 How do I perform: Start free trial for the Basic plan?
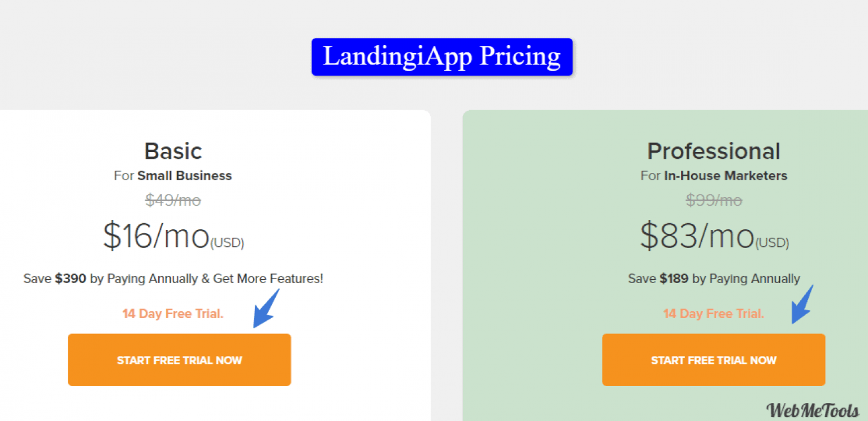pos(179,359)
